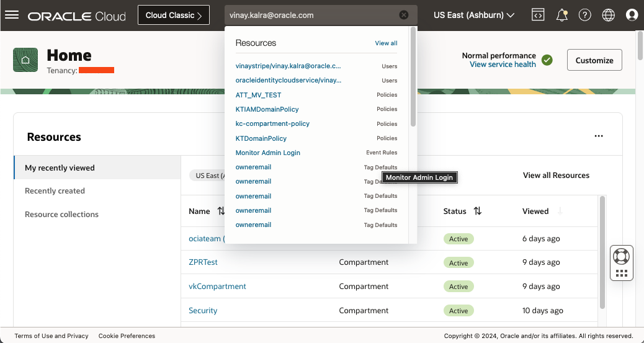Sort the table by Status column
The height and width of the screenshot is (343, 644).
pos(477,212)
